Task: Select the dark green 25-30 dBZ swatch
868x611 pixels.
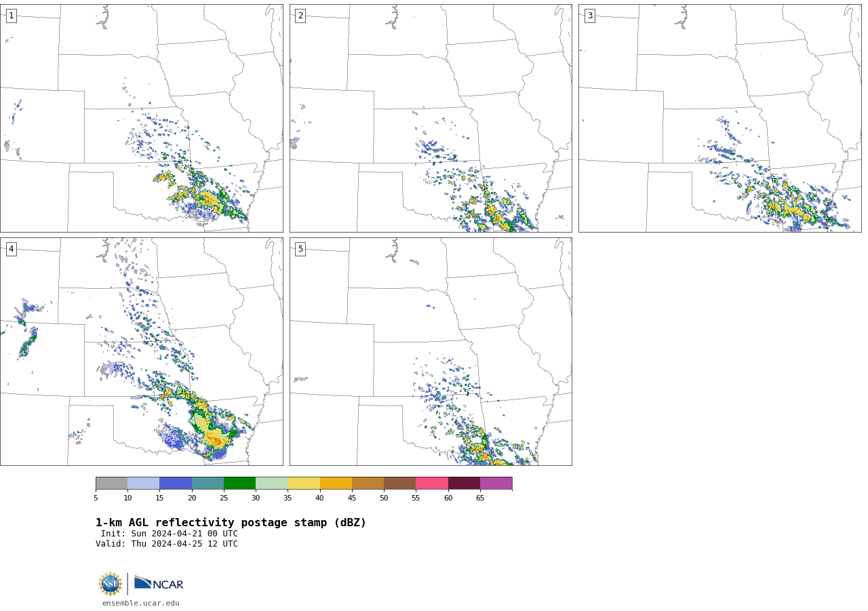Action: pyautogui.click(x=239, y=484)
